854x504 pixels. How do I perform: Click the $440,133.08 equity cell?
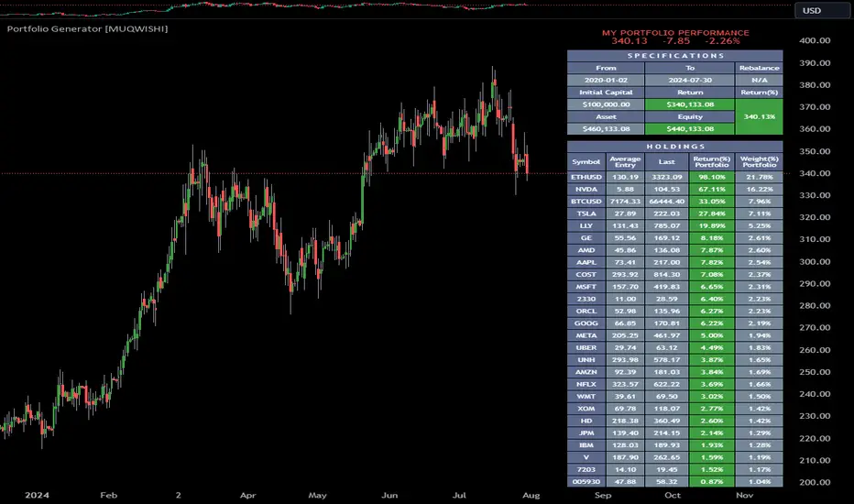pyautogui.click(x=690, y=129)
